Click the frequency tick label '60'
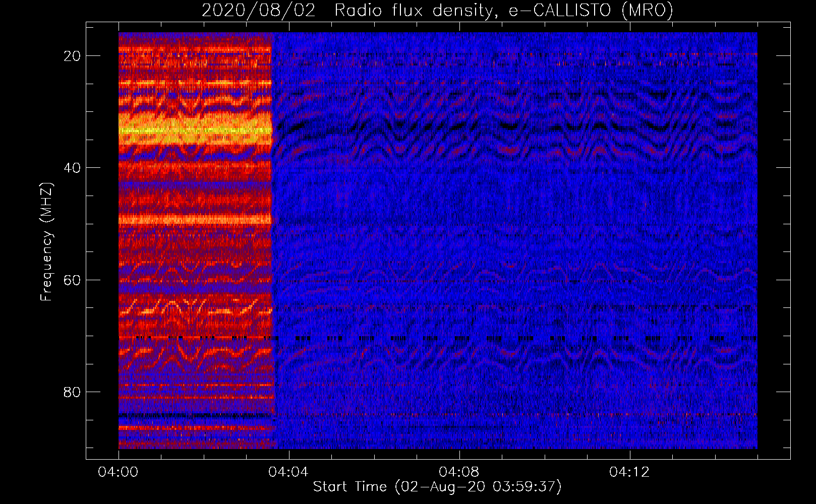The height and width of the screenshot is (504, 816). tap(72, 280)
